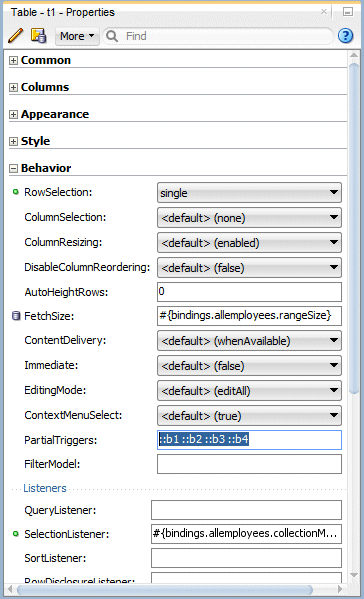The height and width of the screenshot is (599, 364).
Task: Expand the Columns section
Action: 13,87
